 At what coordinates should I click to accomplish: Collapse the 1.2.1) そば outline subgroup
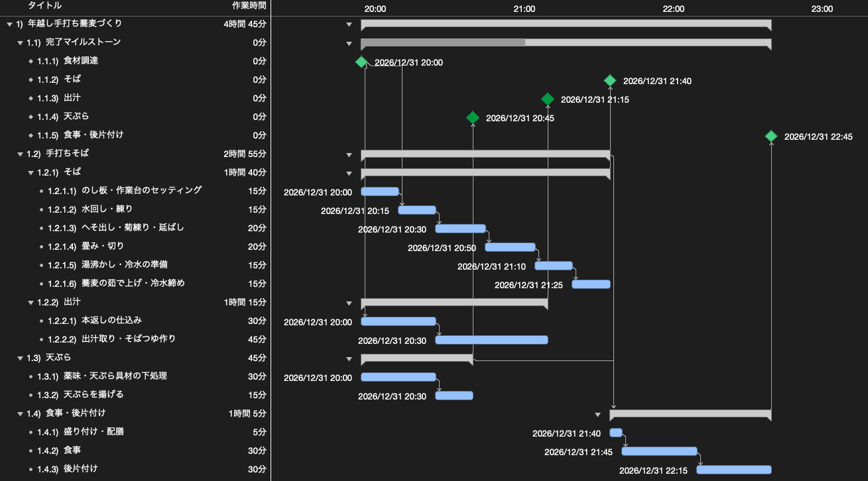[31, 172]
